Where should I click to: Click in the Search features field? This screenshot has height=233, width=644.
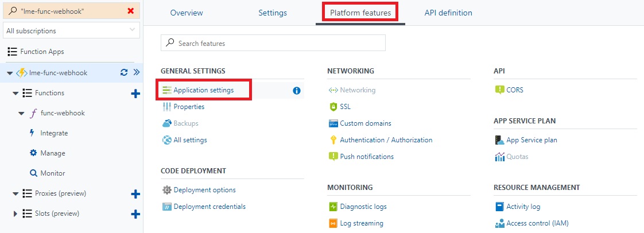[x=273, y=42]
